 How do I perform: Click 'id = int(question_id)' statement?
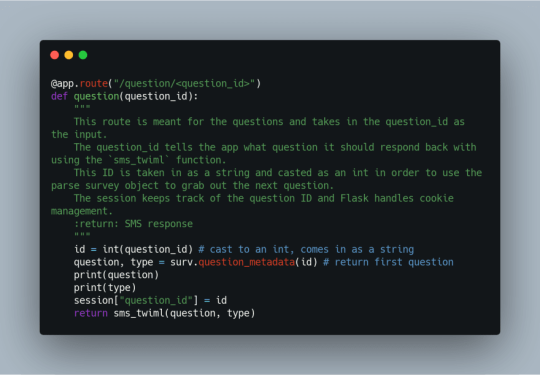tap(133, 249)
